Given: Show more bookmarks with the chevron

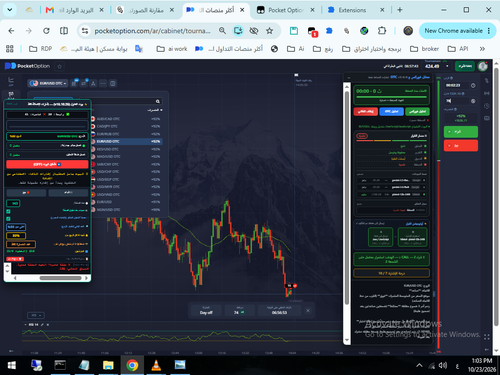Looking at the screenshot, I should pos(482,49).
